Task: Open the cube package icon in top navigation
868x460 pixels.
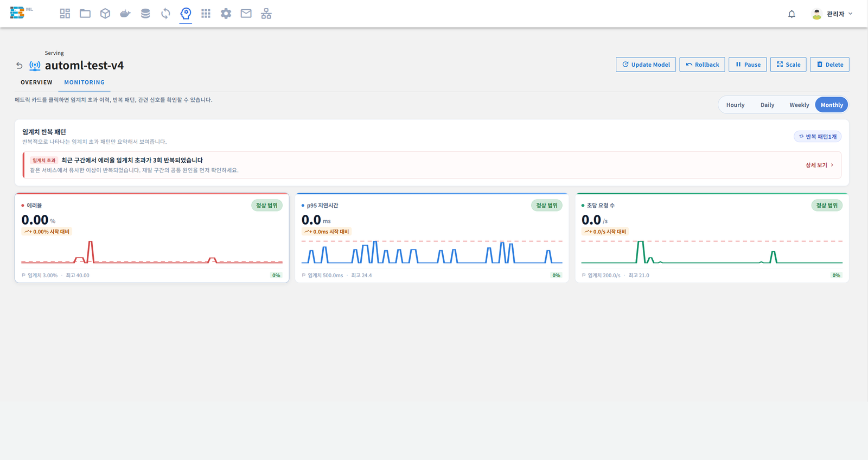Action: coord(105,14)
